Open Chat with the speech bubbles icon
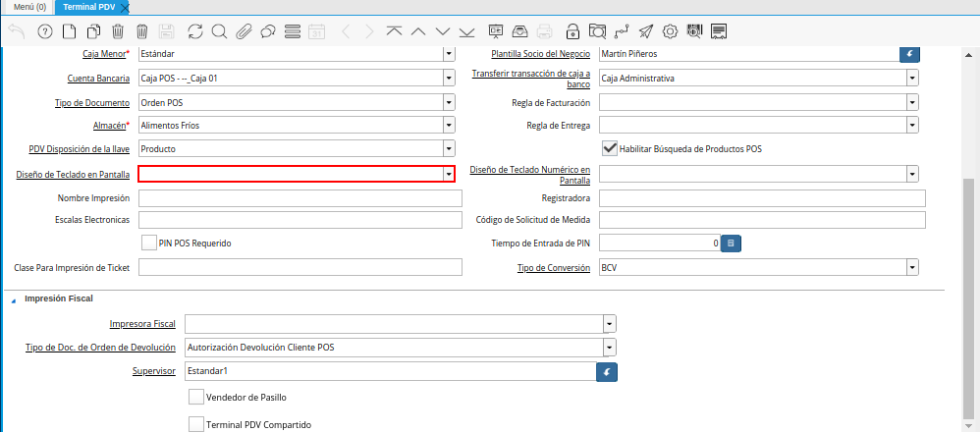The image size is (980, 433). (x=268, y=31)
